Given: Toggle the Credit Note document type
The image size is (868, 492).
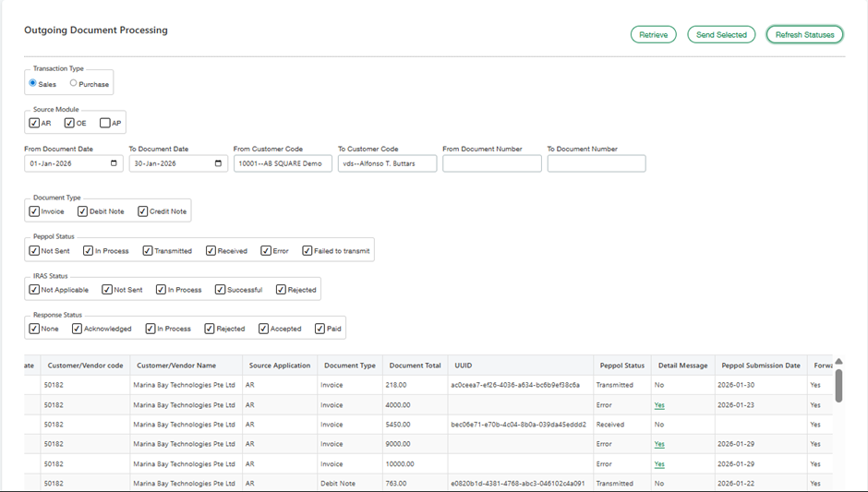Looking at the screenshot, I should tap(143, 211).
